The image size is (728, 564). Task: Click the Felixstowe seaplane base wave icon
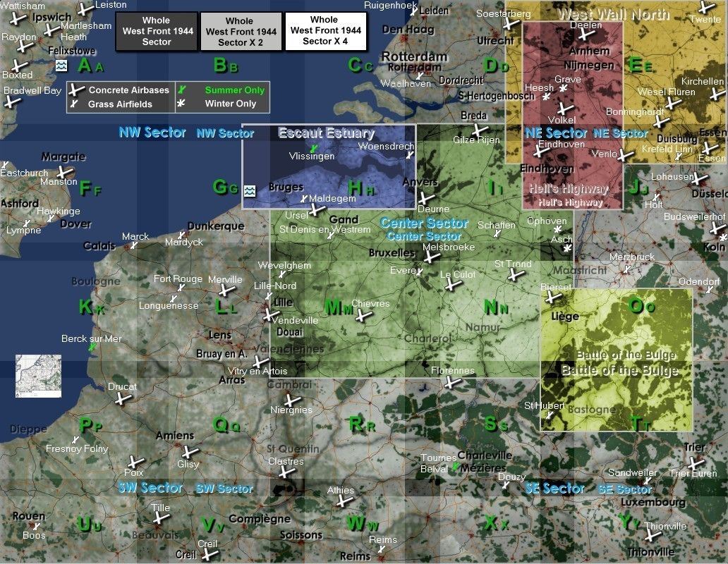point(61,66)
